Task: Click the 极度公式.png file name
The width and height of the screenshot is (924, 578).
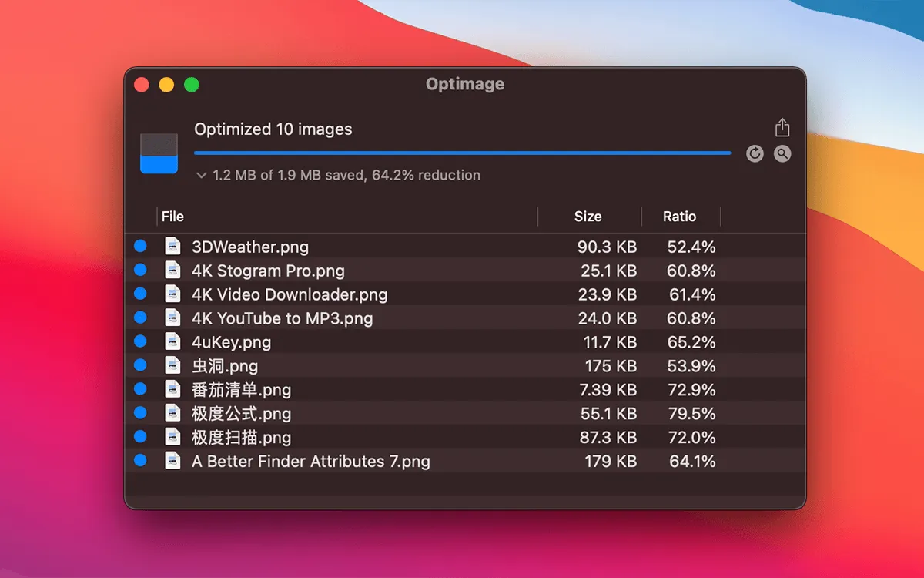Action: coord(241,414)
